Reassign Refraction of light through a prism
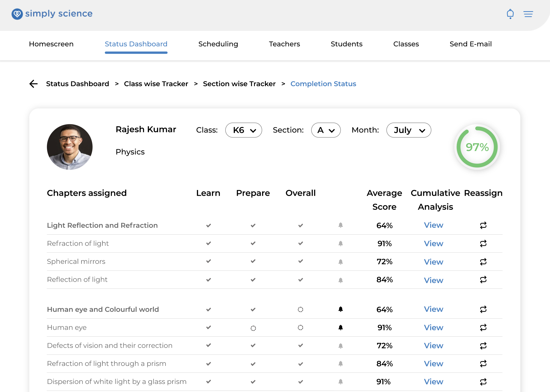Viewport: 550px width, 392px height. click(x=483, y=363)
